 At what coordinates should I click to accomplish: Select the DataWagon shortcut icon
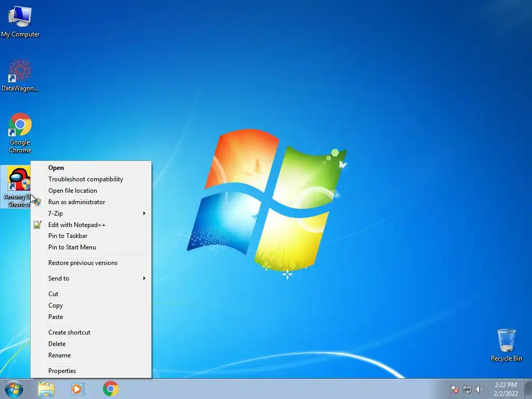point(20,75)
